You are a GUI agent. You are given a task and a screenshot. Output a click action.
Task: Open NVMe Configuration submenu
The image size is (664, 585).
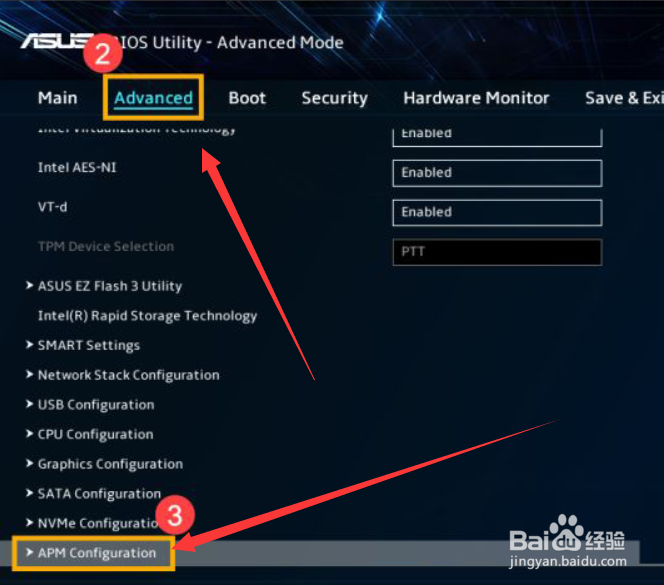[98, 524]
